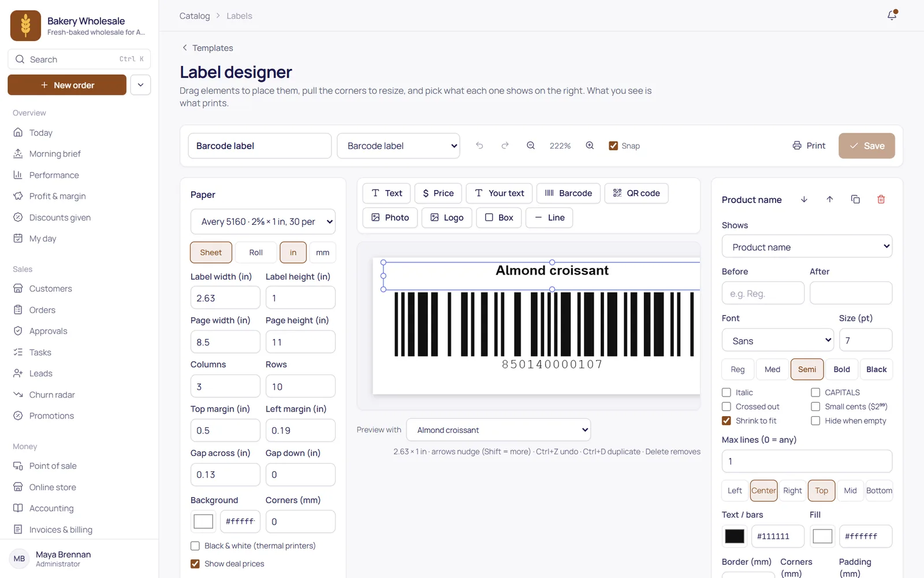Enable CAPITALS option
The image size is (924, 578).
[x=815, y=392]
